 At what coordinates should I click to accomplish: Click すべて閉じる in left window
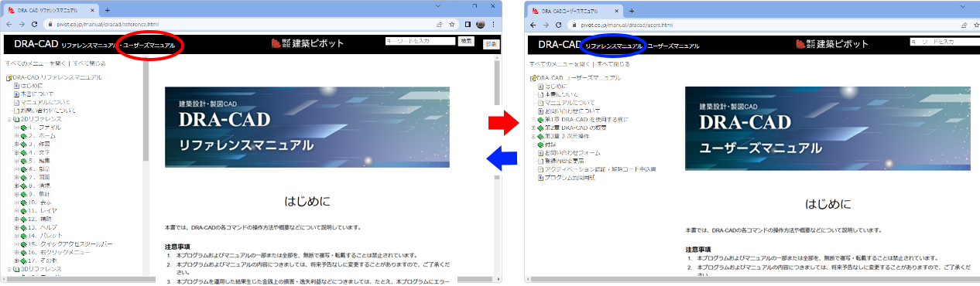pyautogui.click(x=89, y=63)
